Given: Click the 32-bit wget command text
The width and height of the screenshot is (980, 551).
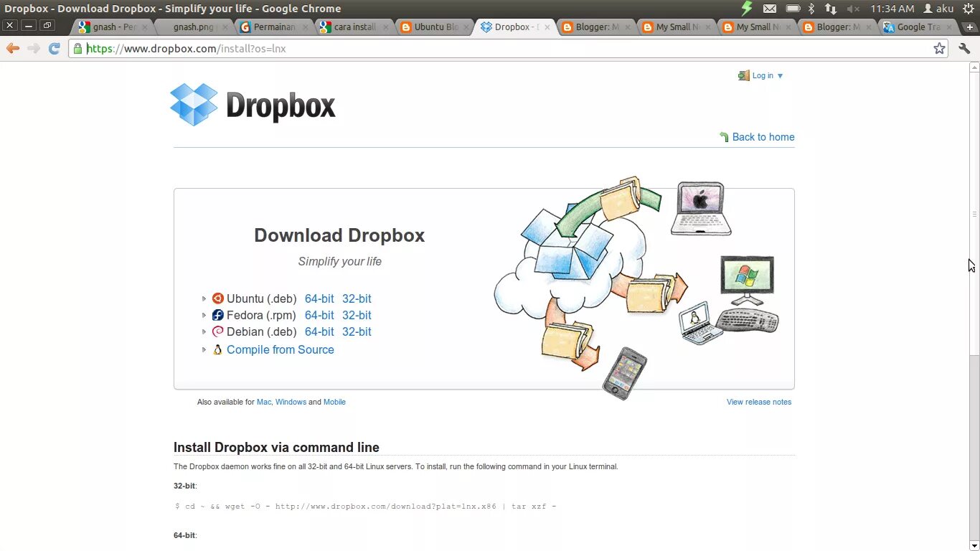Looking at the screenshot, I should (366, 507).
